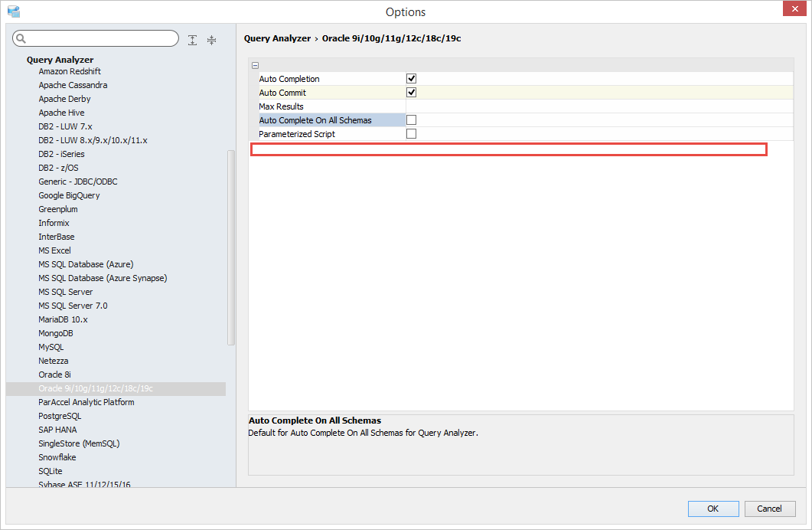Select PostgreSQL in the platform list
Viewport: 812px width, 530px height.
pyautogui.click(x=60, y=416)
